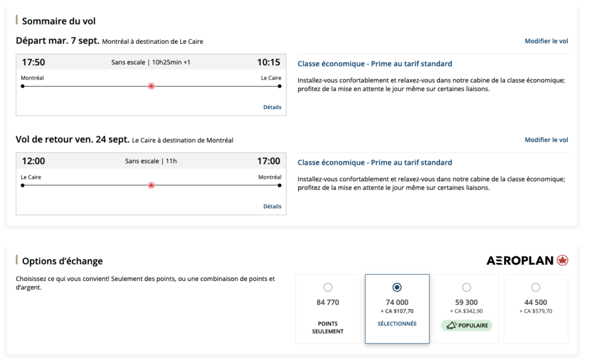Click Modifier le vol for the departure
Image resolution: width=599 pixels, height=364 pixels.
pyautogui.click(x=546, y=41)
